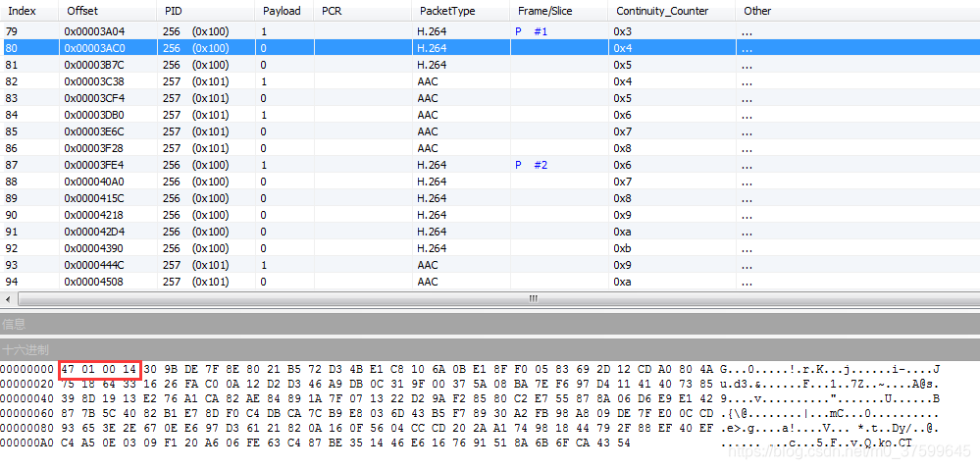This screenshot has width=980, height=469.
Task: Select packet row with index 85
Action: click(490, 131)
